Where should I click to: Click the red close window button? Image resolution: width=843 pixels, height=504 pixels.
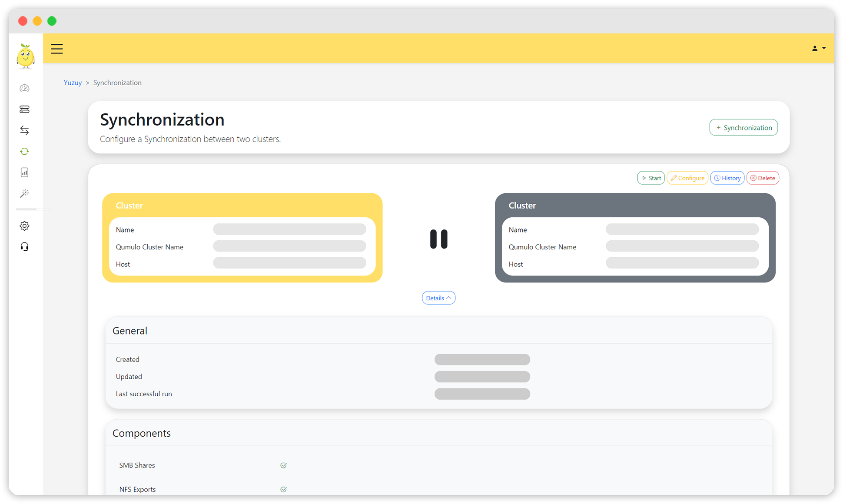(23, 21)
